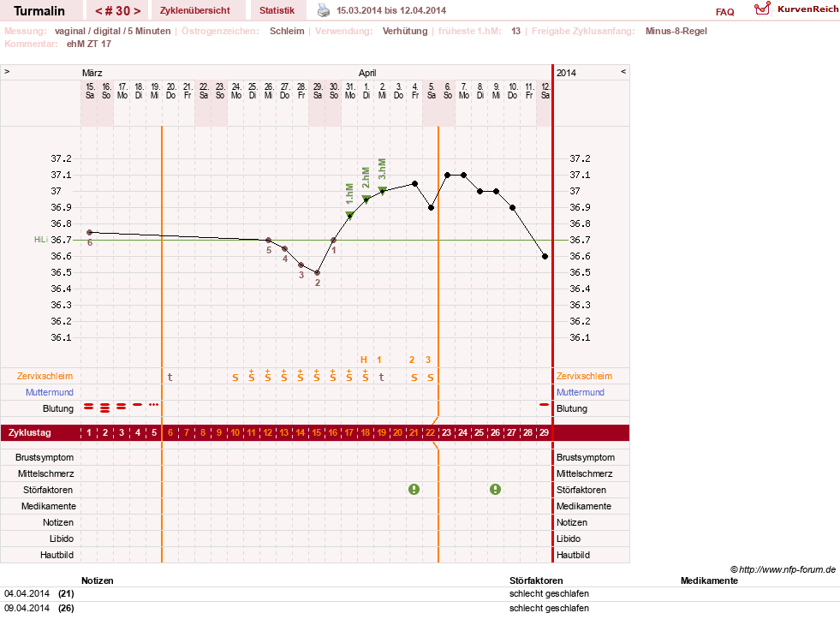Collapse chart with the right '<' arrow
The height and width of the screenshot is (631, 840).
click(x=623, y=71)
